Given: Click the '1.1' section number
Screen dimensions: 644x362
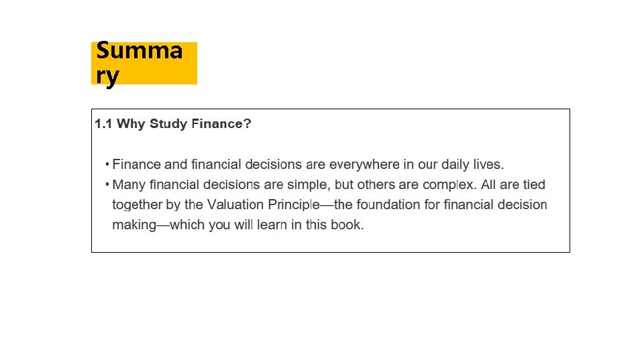Looking at the screenshot, I should [x=103, y=124].
